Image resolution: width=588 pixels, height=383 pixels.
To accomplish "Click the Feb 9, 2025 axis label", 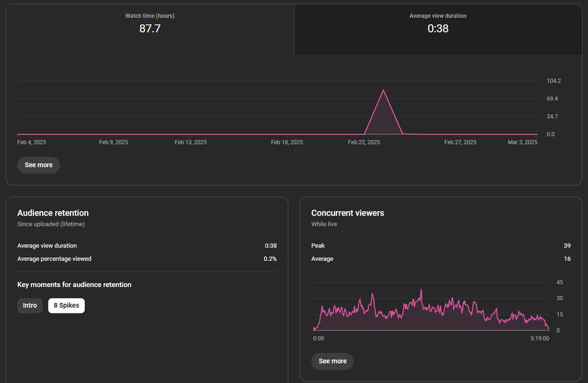I will pyautogui.click(x=114, y=143).
